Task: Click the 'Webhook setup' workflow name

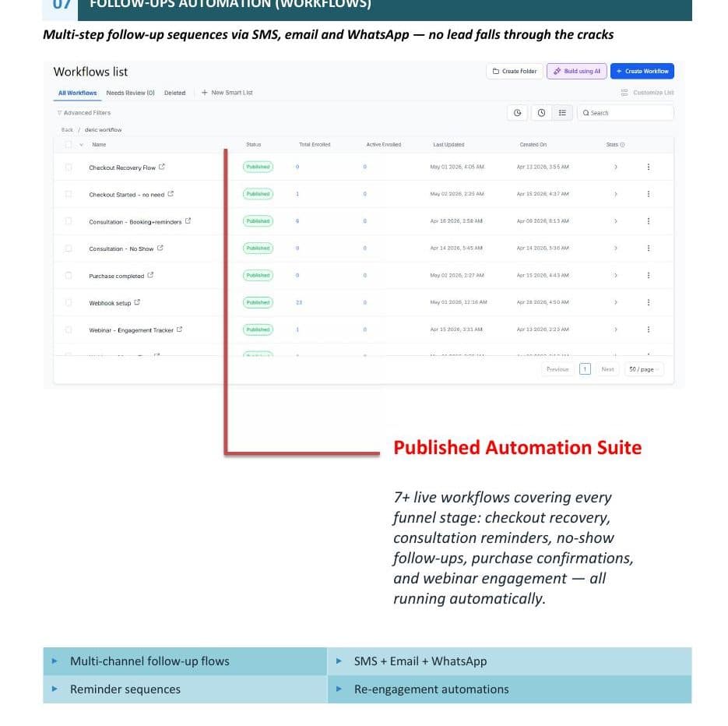Action: point(110,303)
